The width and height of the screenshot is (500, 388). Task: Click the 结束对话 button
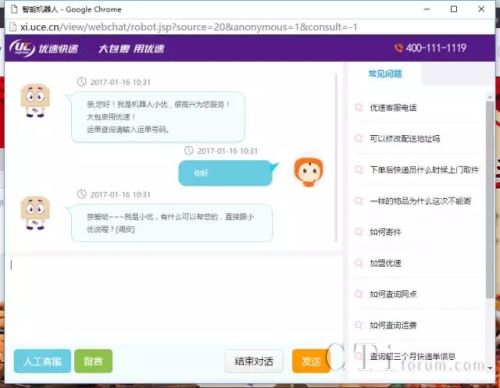point(254,361)
